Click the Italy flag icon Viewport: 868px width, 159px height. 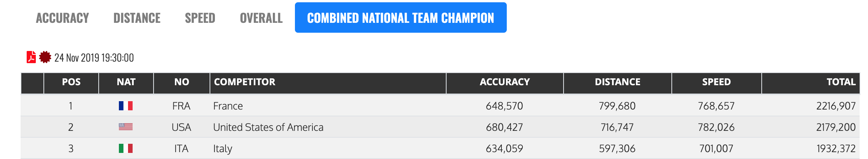(126, 148)
